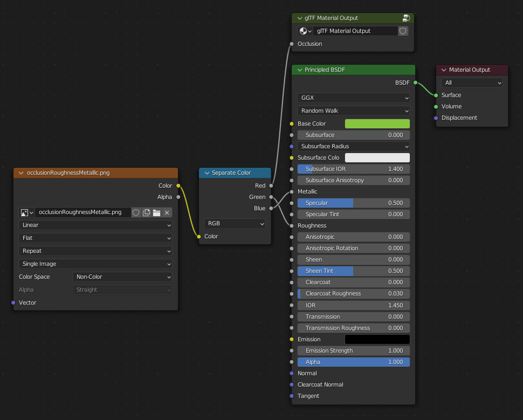Open the Linear interpolation dropdown
523x420 pixels.
pyautogui.click(x=95, y=225)
